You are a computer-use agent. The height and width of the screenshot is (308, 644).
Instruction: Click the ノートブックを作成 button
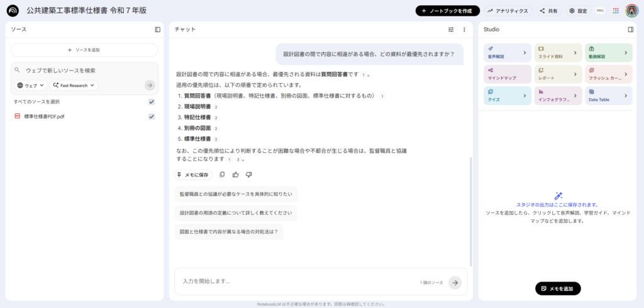coord(447,11)
